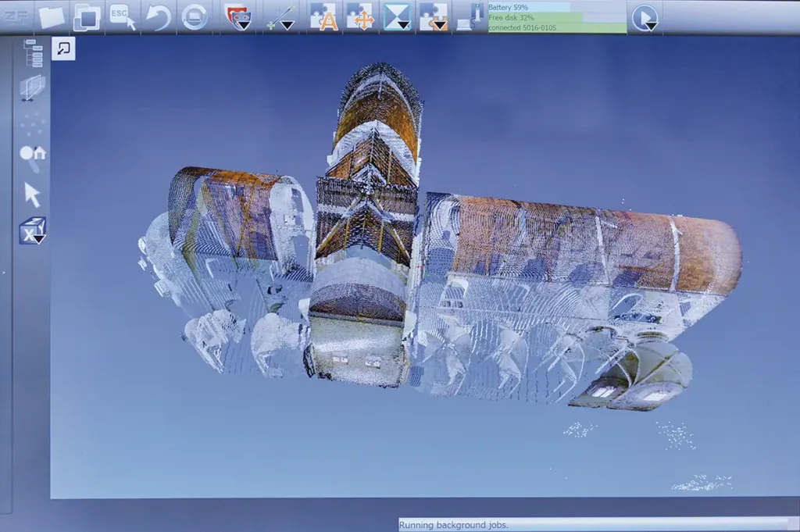Open the project tree structure panel
The width and height of the screenshot is (800, 532).
(x=34, y=53)
